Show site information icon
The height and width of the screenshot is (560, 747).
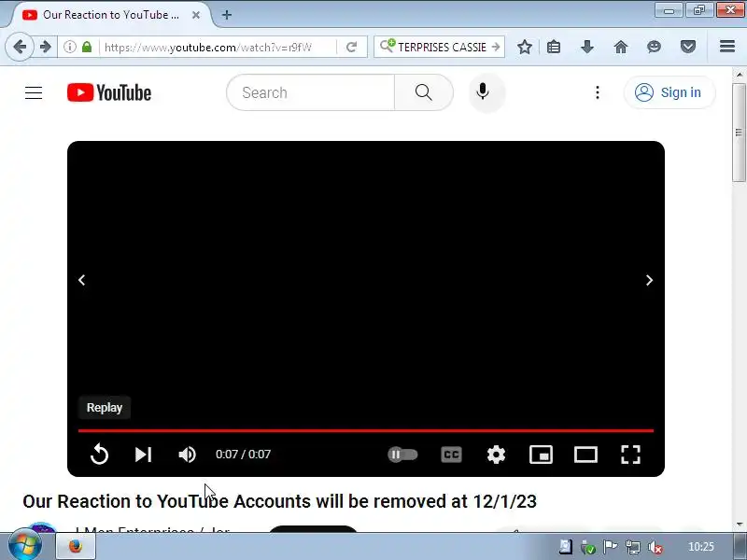click(x=70, y=47)
